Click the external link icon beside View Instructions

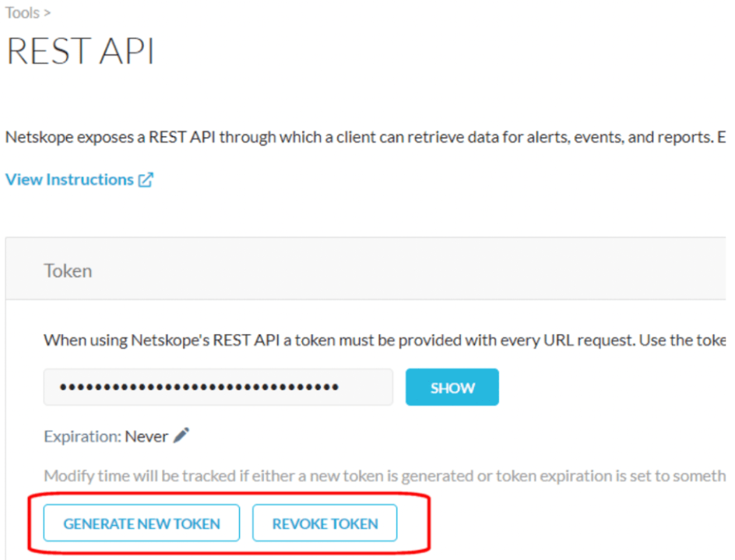tap(146, 179)
